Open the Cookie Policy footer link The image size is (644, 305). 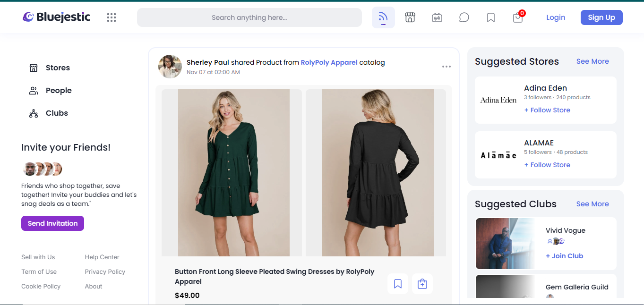tap(41, 287)
